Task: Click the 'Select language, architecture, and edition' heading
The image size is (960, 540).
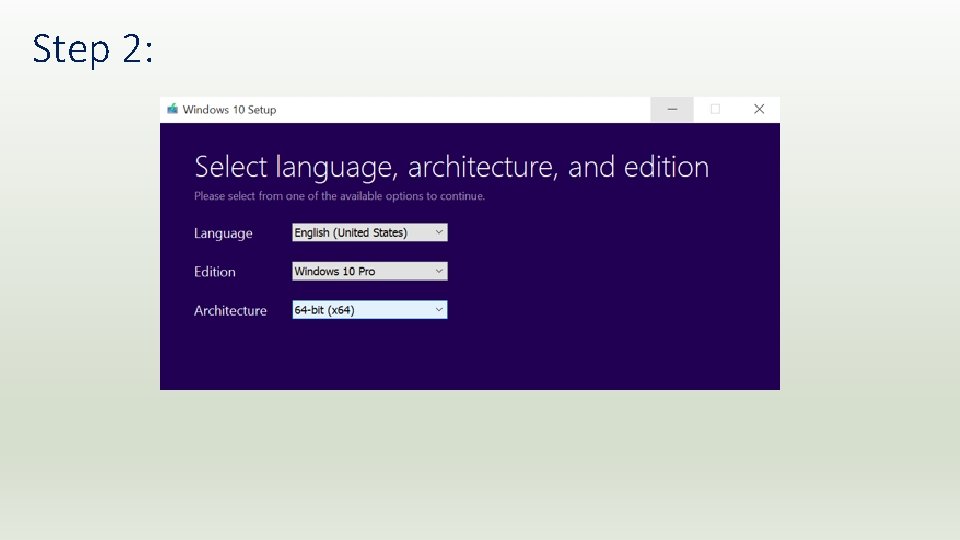Action: [x=451, y=167]
